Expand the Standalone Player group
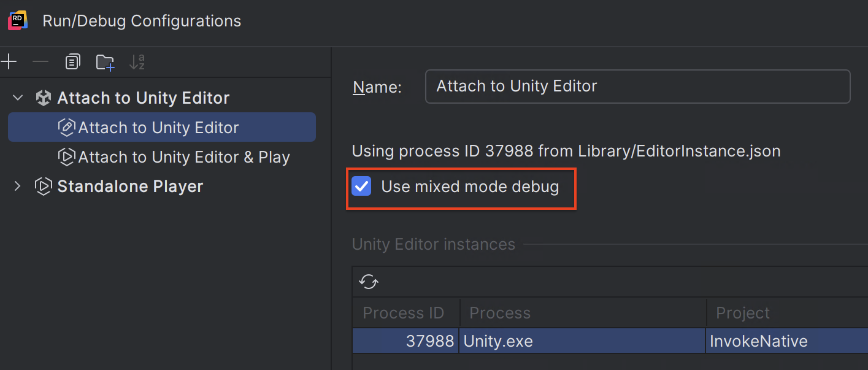The width and height of the screenshot is (868, 370). 17,186
